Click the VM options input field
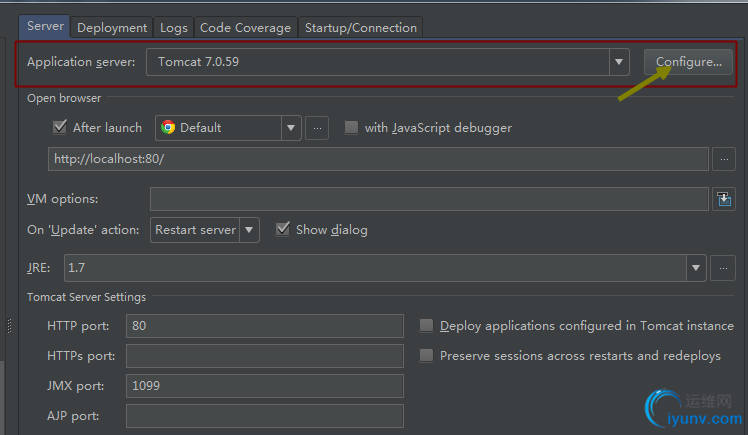This screenshot has height=435, width=748. [429, 199]
